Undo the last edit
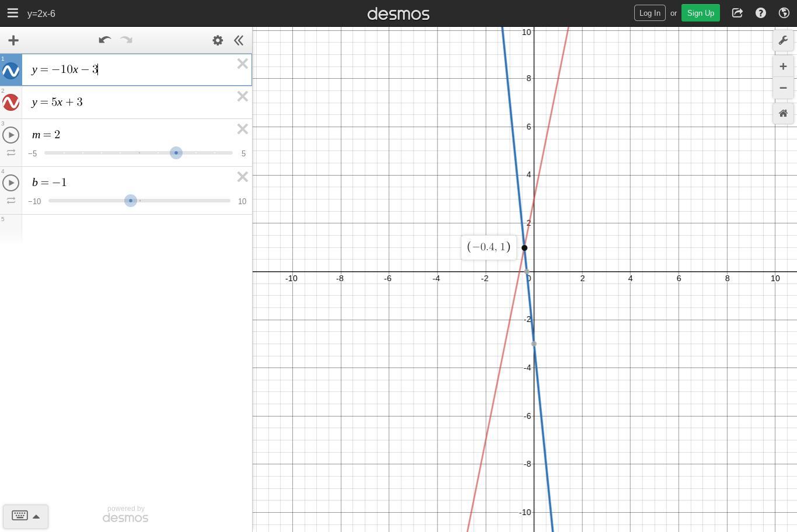 (105, 40)
